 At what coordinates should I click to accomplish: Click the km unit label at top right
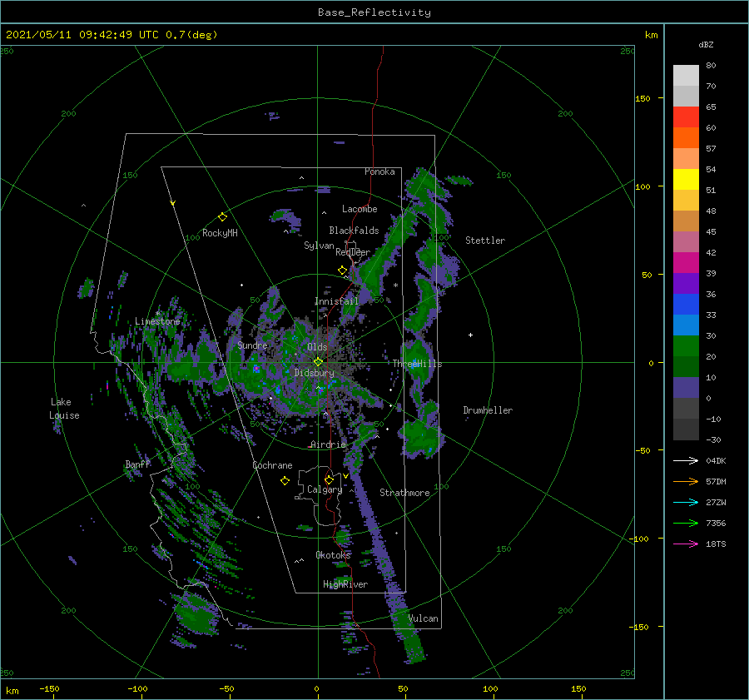[652, 35]
